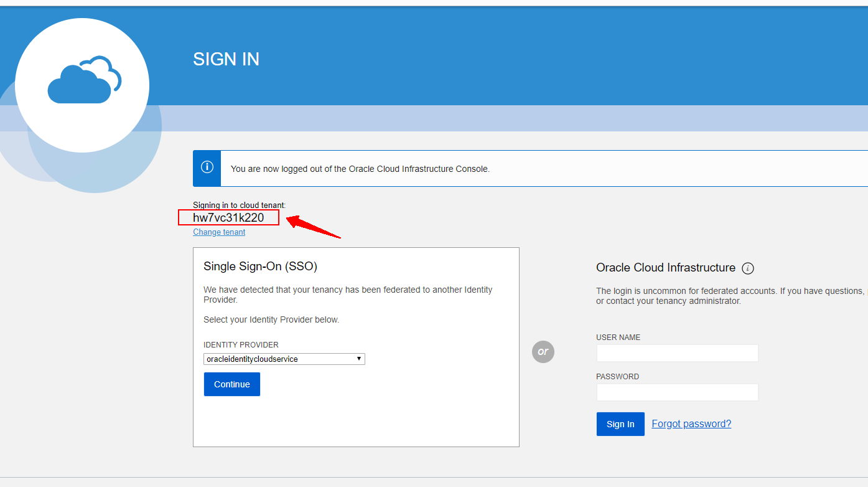Open the Identity Provider dropdown
The height and width of the screenshot is (487, 868).
click(284, 359)
